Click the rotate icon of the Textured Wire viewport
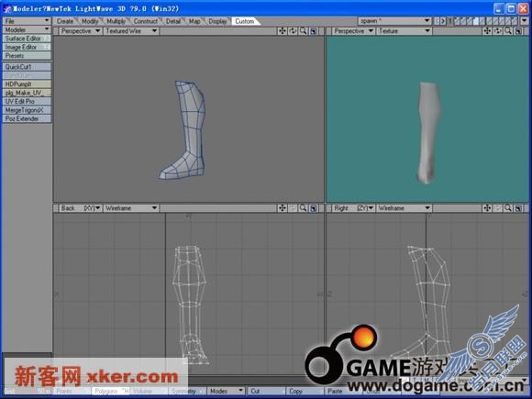This screenshot has width=532, height=399. [293, 31]
